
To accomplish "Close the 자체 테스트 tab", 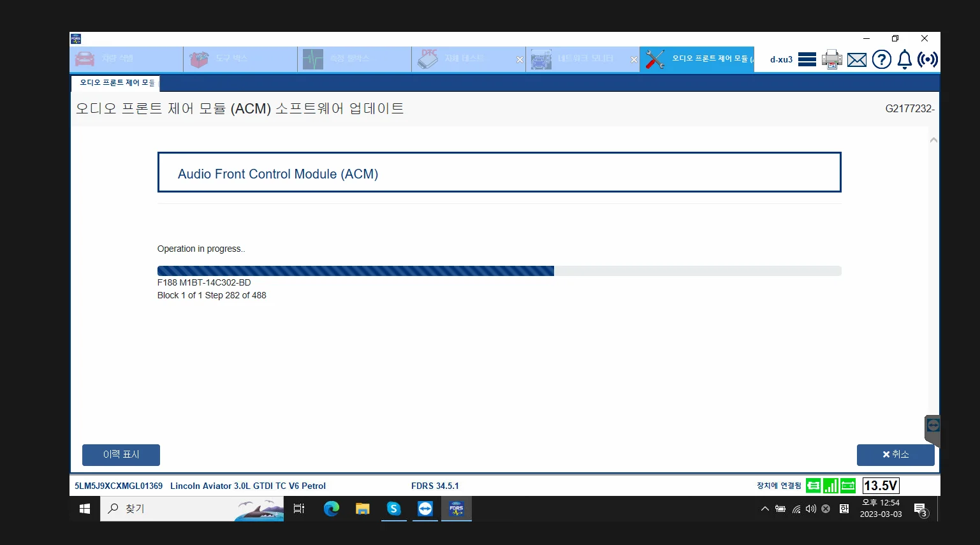I will [x=520, y=60].
